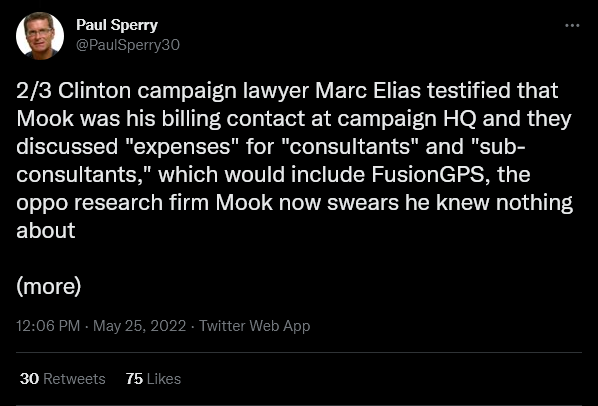Viewport: 598px width, 406px height.
Task: Click the word "consultants" after "for"
Action: coord(350,147)
